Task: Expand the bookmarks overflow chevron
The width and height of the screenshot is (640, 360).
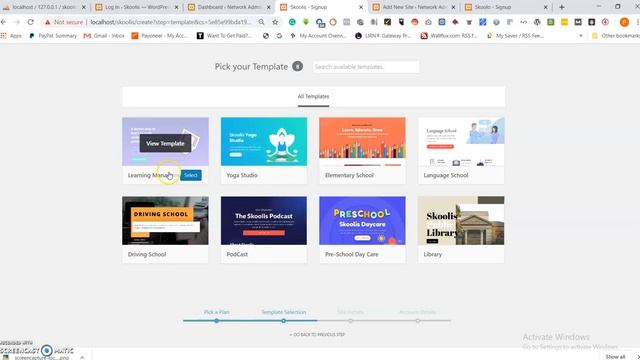Action: pos(581,36)
